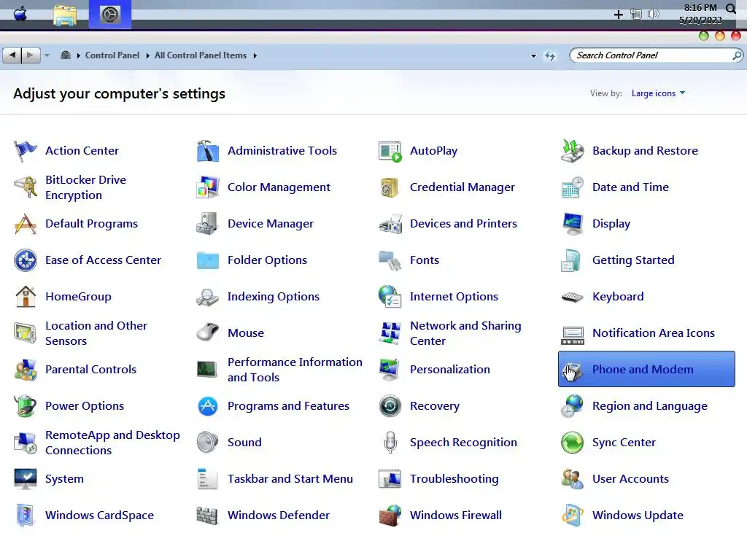Click the HomeGroup house icon
Image resolution: width=747 pixels, height=560 pixels.
coord(26,297)
